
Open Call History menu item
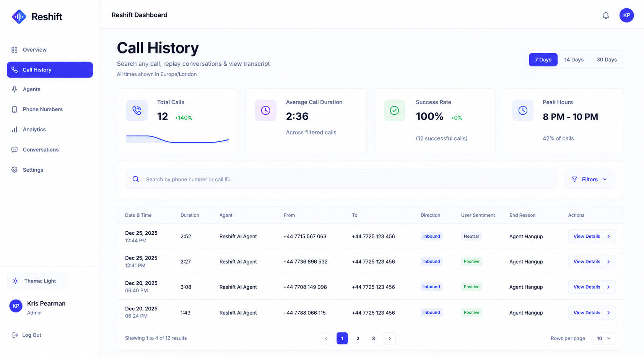coord(50,70)
